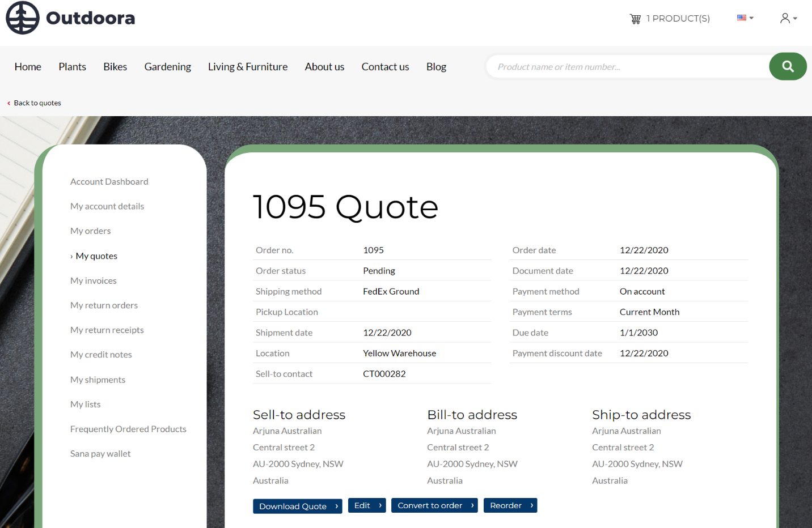Image resolution: width=812 pixels, height=528 pixels.
Task: Open Account Dashboard in sidebar
Action: point(109,182)
